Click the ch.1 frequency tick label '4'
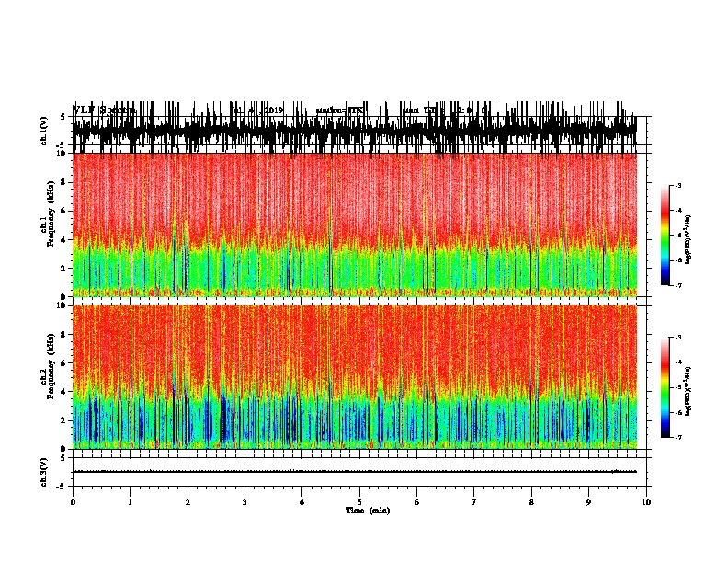The height and width of the screenshot is (563, 728). click(64, 240)
